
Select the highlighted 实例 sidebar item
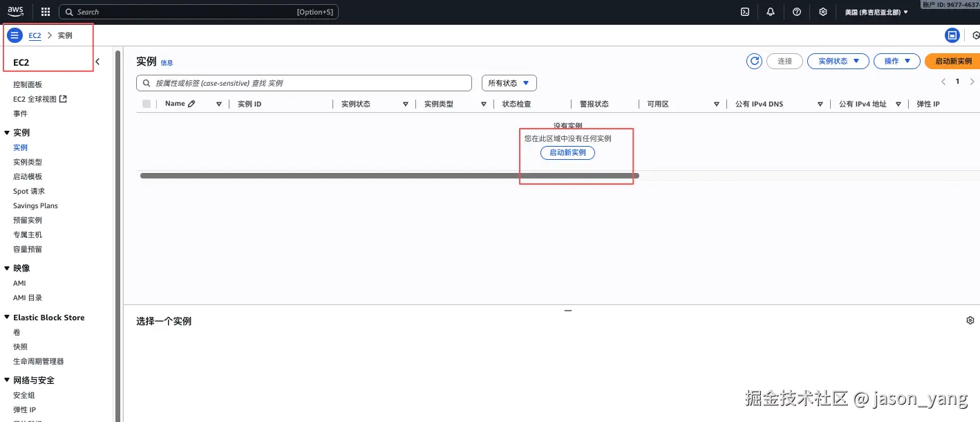[20, 147]
